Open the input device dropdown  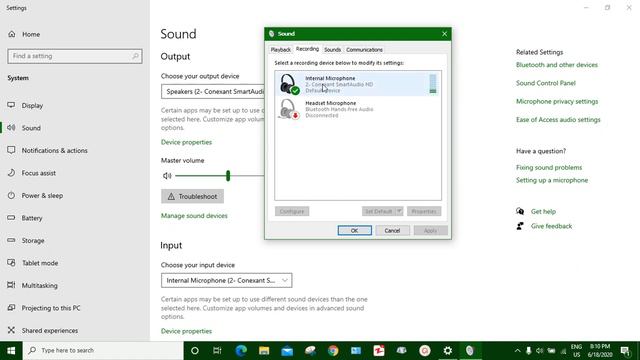click(227, 280)
